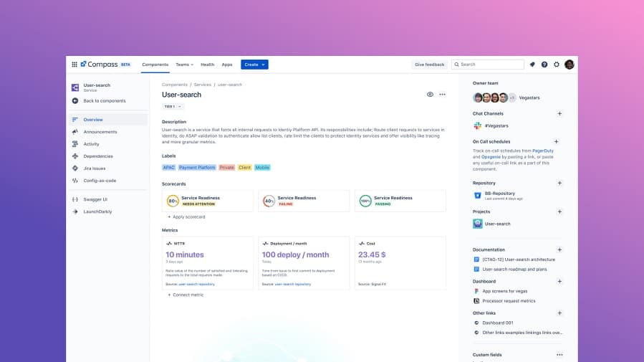Image resolution: width=644 pixels, height=362 pixels.
Task: Open settings gear icon
Action: (557, 65)
